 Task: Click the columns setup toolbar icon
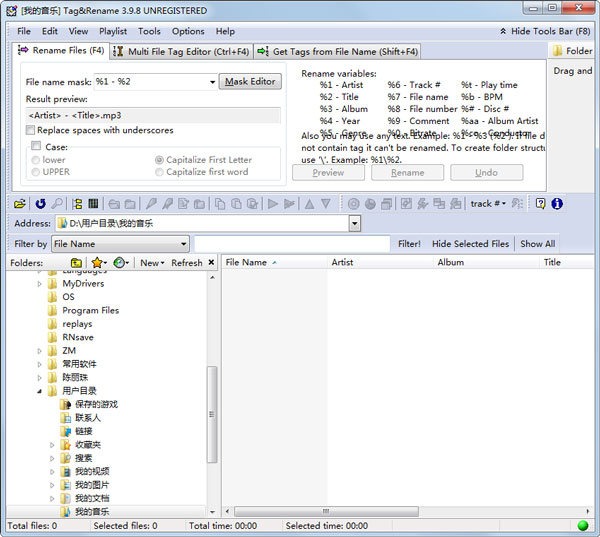93,204
